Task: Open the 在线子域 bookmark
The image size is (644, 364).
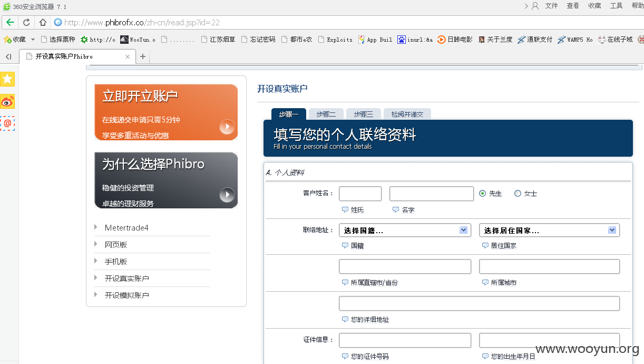Action: tap(615, 40)
